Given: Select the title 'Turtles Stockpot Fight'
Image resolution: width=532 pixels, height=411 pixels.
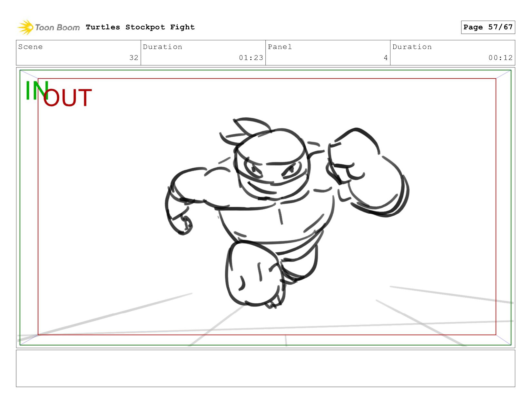Looking at the screenshot, I should [140, 27].
